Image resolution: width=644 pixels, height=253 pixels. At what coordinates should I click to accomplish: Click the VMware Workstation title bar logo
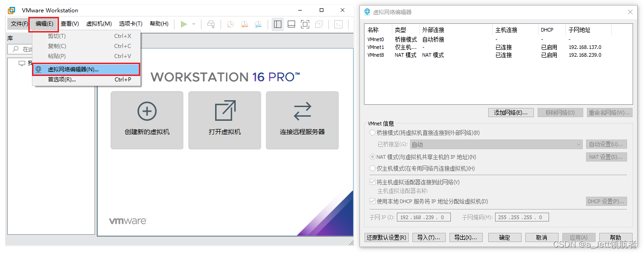12,10
